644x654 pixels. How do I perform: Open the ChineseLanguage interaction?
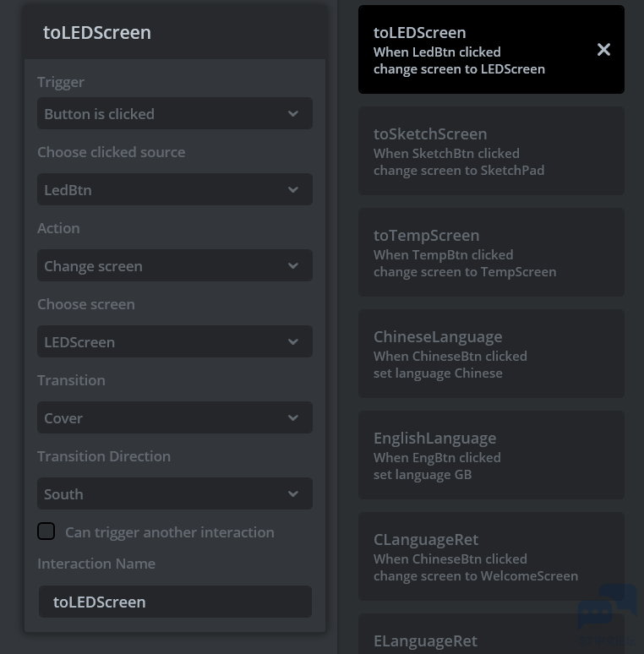click(x=490, y=354)
